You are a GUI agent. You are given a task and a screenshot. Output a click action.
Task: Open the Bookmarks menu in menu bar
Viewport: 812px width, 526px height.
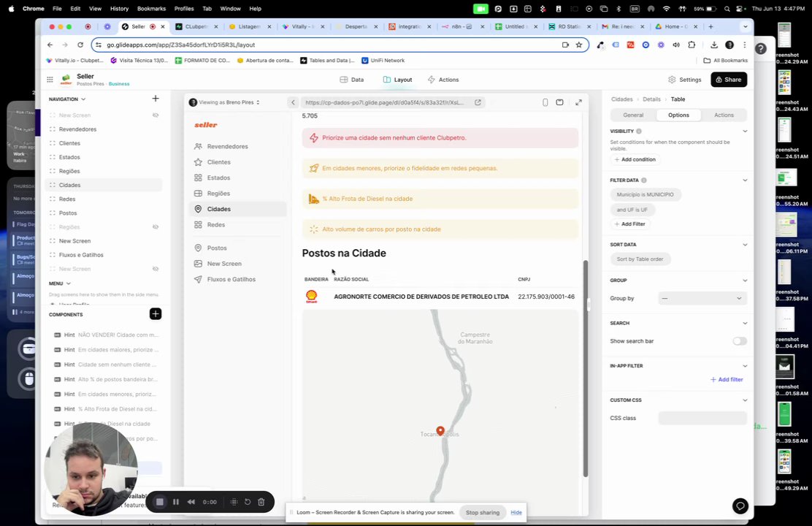coord(151,8)
